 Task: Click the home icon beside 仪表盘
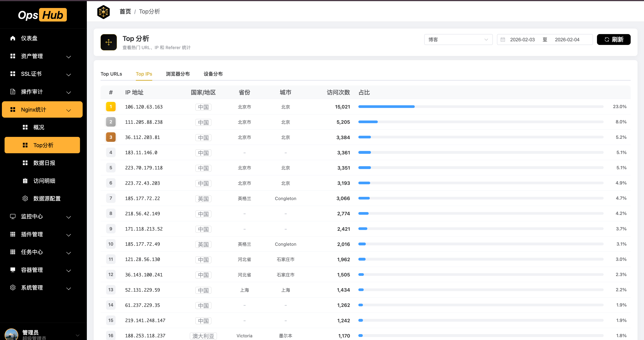pos(13,38)
